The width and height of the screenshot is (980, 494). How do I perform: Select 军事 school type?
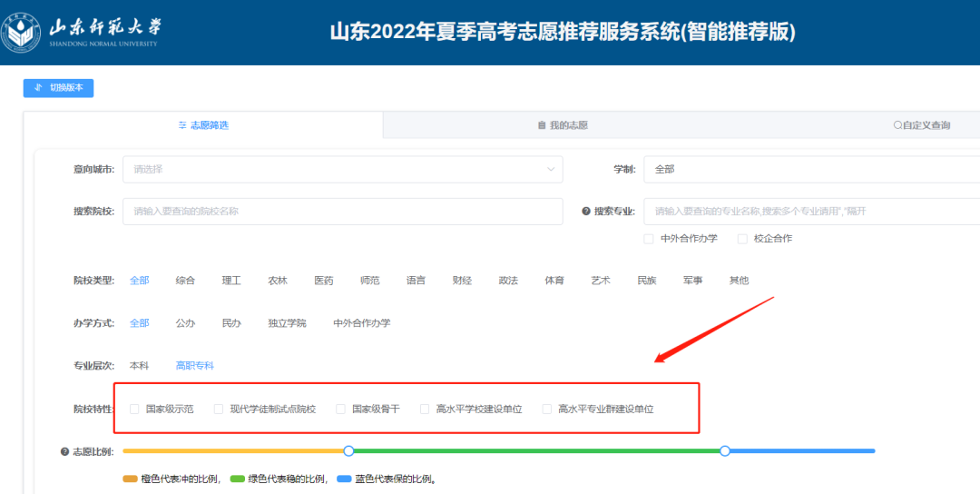coord(692,281)
